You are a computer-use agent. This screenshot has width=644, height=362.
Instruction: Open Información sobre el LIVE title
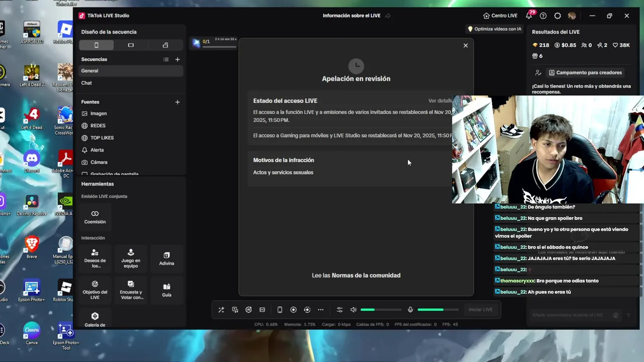(352, 16)
